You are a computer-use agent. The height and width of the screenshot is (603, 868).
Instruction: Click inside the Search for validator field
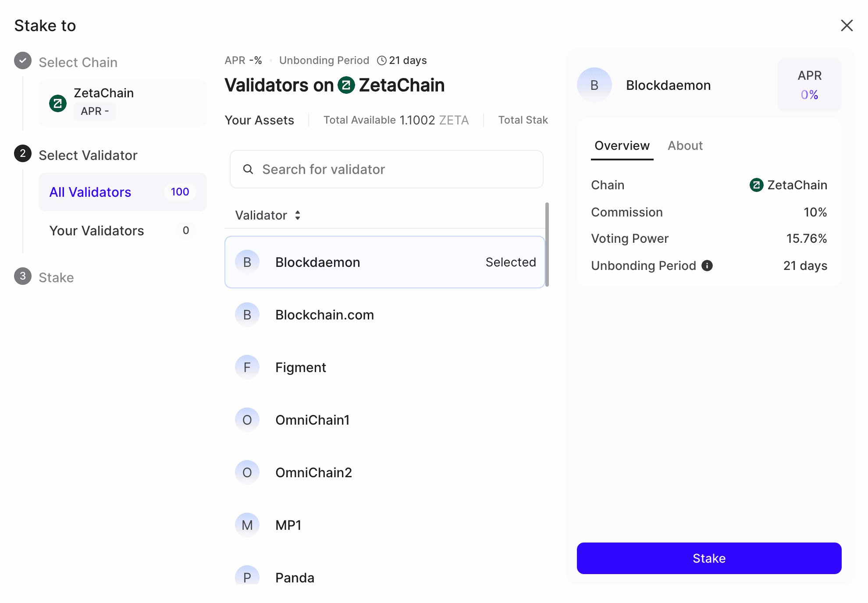(386, 169)
